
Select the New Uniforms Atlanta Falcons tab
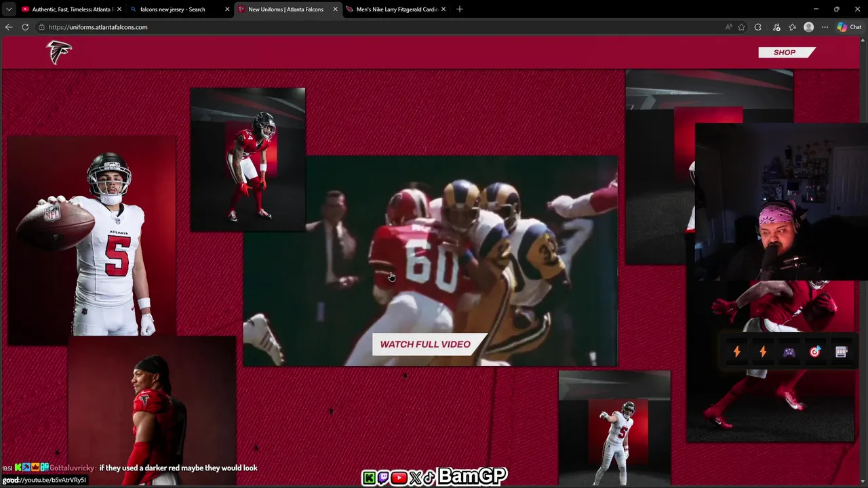tap(286, 9)
